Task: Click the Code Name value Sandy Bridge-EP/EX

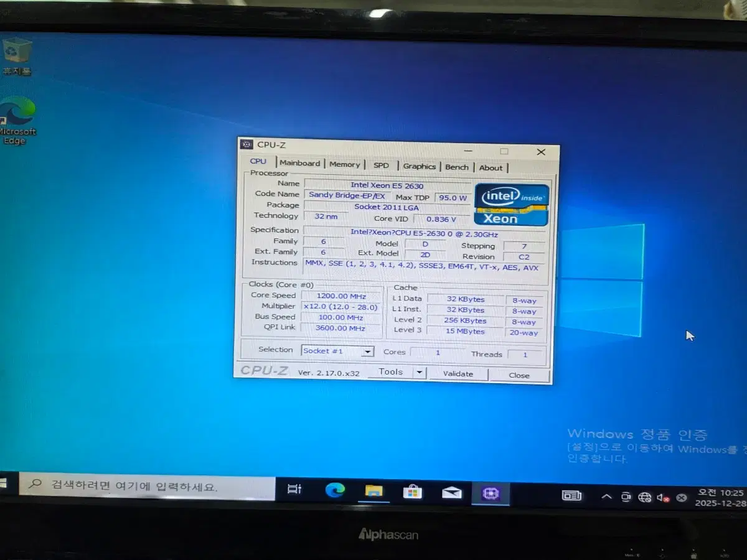Action: pos(347,195)
